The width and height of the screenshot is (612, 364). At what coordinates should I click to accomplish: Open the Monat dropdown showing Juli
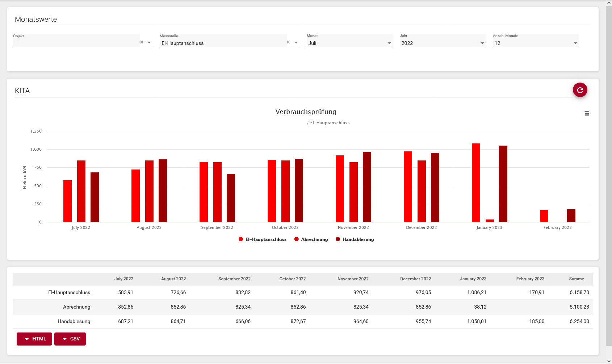point(349,43)
